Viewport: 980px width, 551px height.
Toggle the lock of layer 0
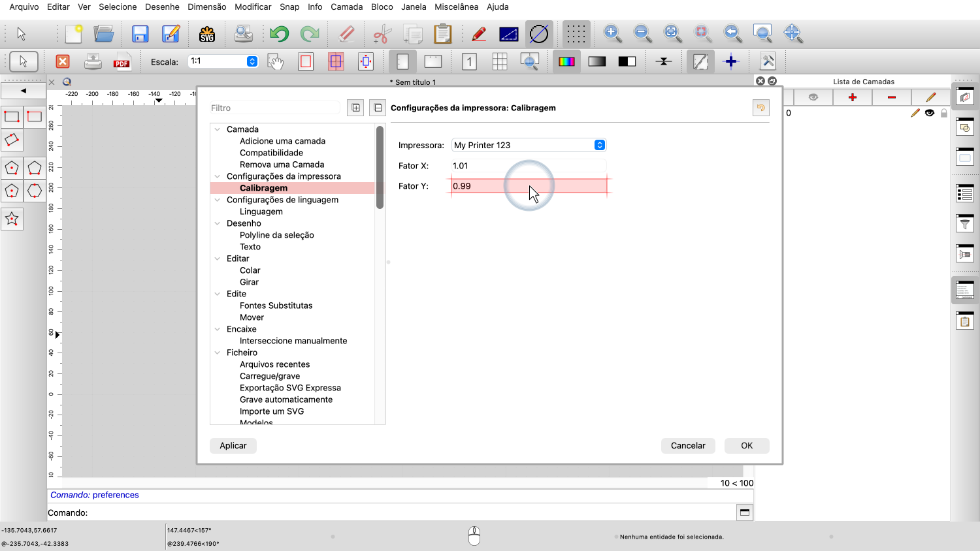pos(944,113)
